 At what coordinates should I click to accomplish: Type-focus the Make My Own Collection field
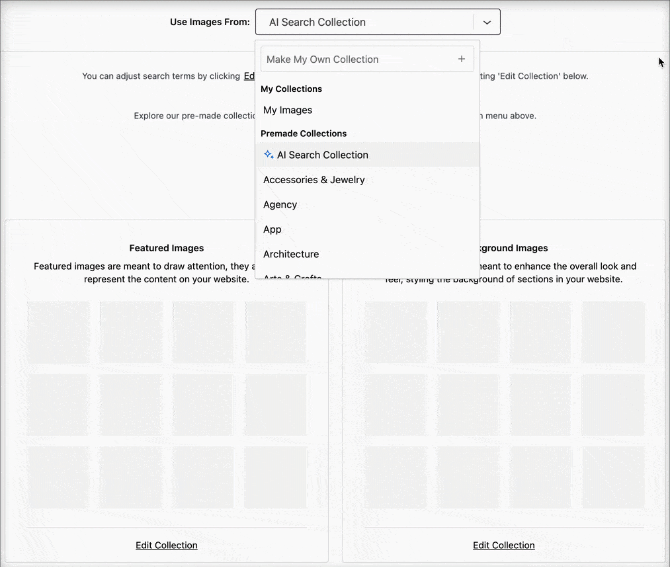pyautogui.click(x=355, y=59)
